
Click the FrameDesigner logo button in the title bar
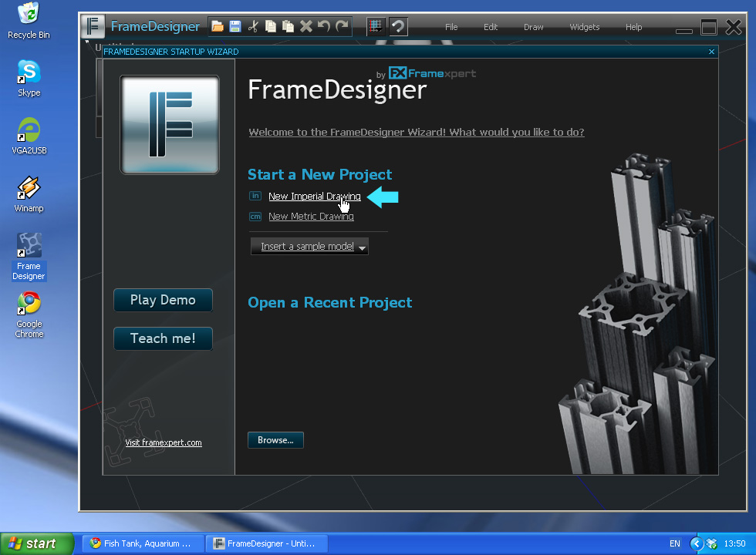[x=93, y=26]
